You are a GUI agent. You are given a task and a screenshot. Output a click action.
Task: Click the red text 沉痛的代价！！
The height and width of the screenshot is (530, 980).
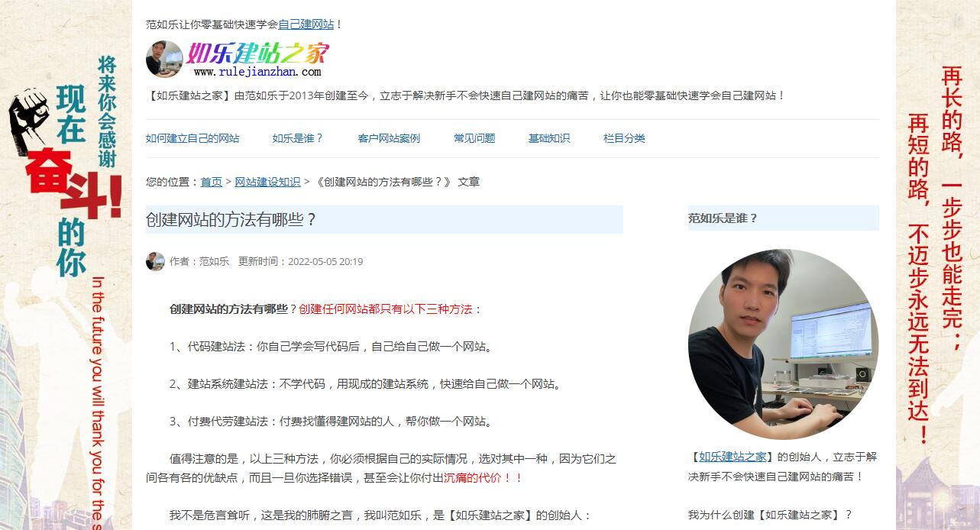pos(484,478)
